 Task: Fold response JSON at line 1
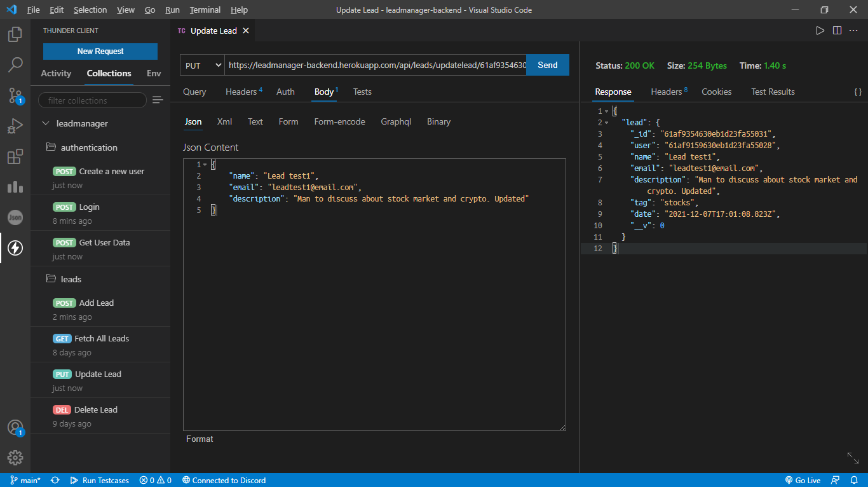(606, 111)
